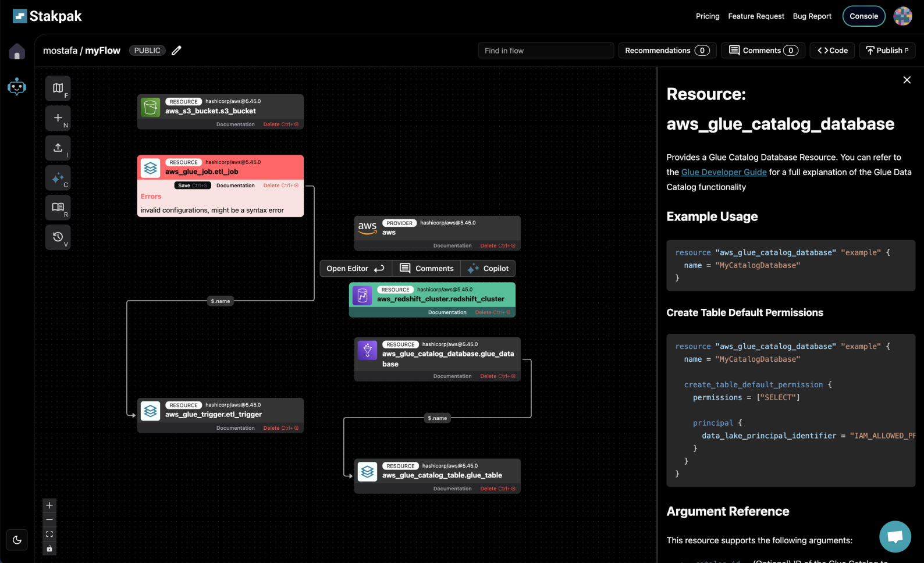Click Pricing in the top navigation
Viewport: 924px width, 563px height.
click(708, 16)
